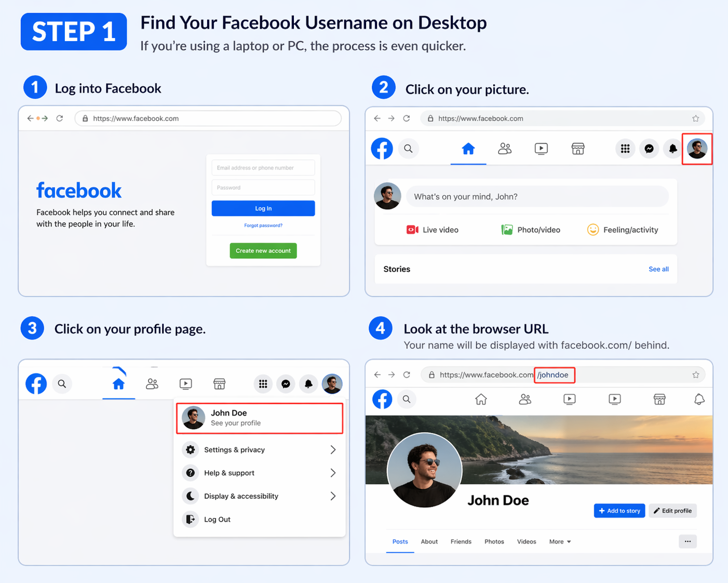Click the Add to story button
The width and height of the screenshot is (728, 583).
[619, 511]
